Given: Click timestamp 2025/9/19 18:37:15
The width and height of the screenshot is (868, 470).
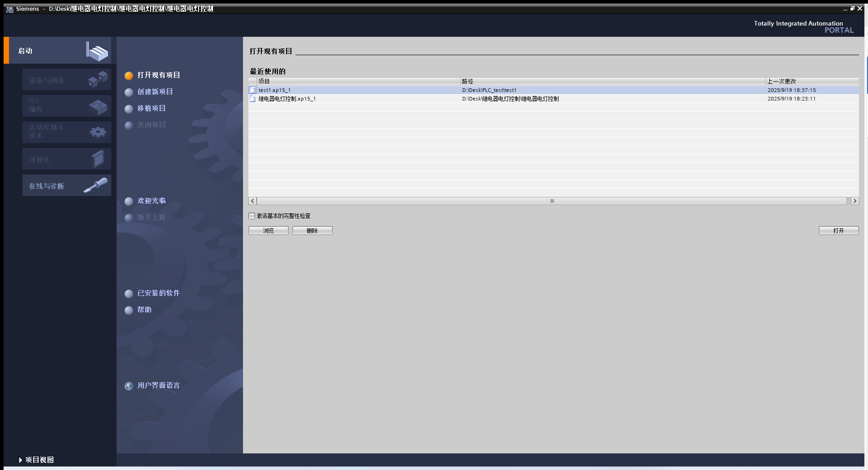Looking at the screenshot, I should pos(791,90).
